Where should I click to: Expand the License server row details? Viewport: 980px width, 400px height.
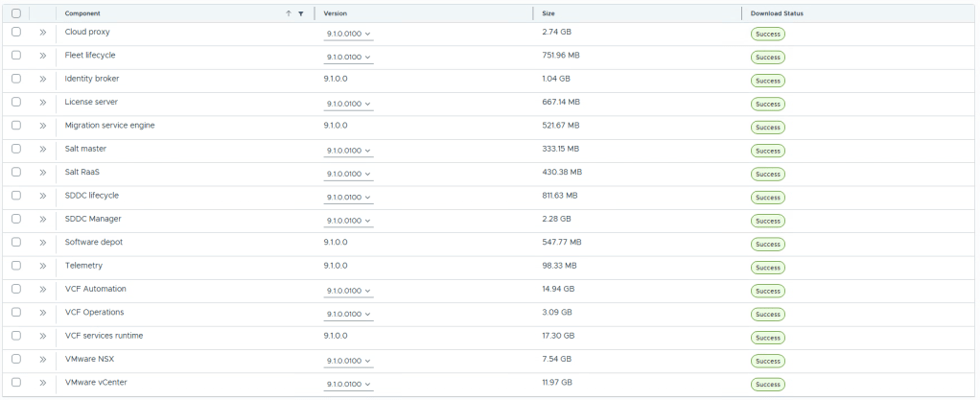coord(42,102)
